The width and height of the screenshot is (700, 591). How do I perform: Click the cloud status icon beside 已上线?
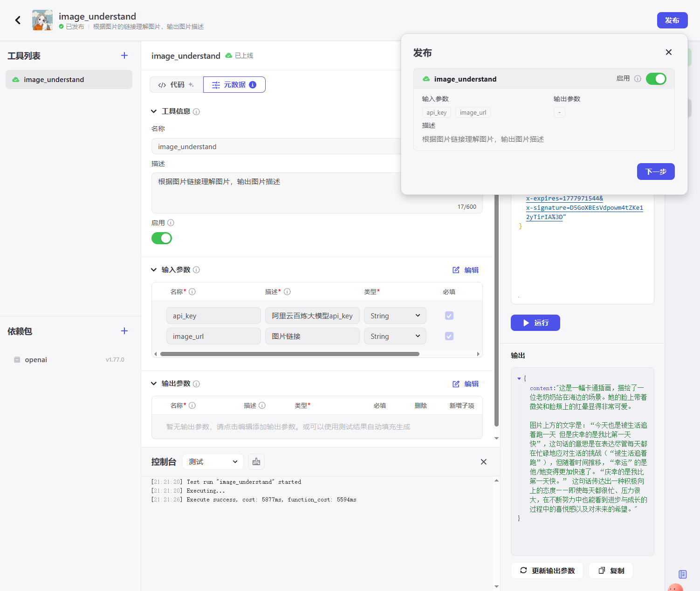228,55
